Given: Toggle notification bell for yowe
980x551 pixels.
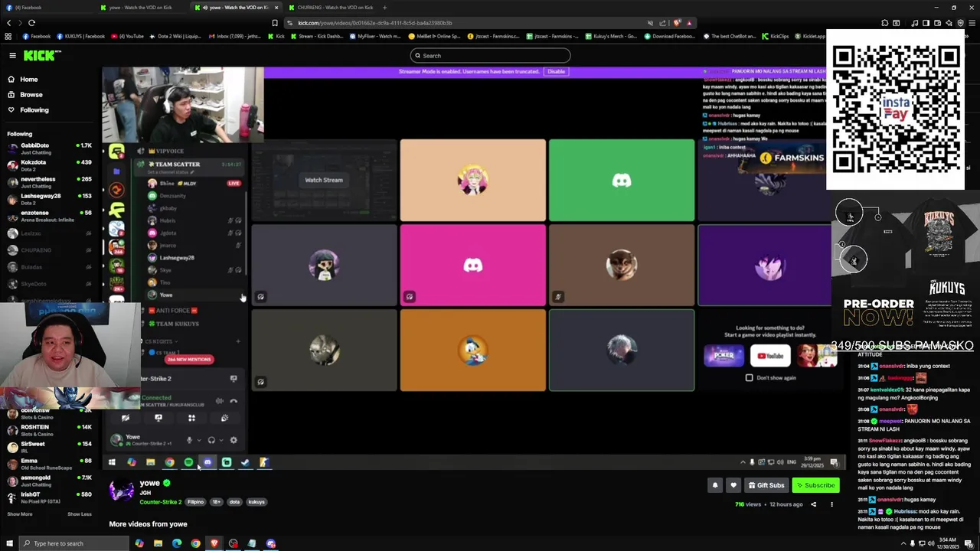Looking at the screenshot, I should [714, 485].
